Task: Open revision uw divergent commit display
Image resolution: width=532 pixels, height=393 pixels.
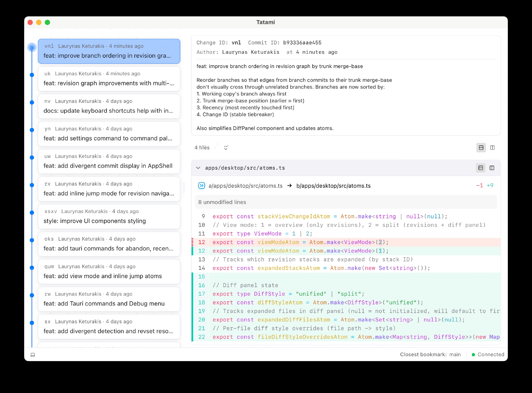Action: click(x=109, y=161)
